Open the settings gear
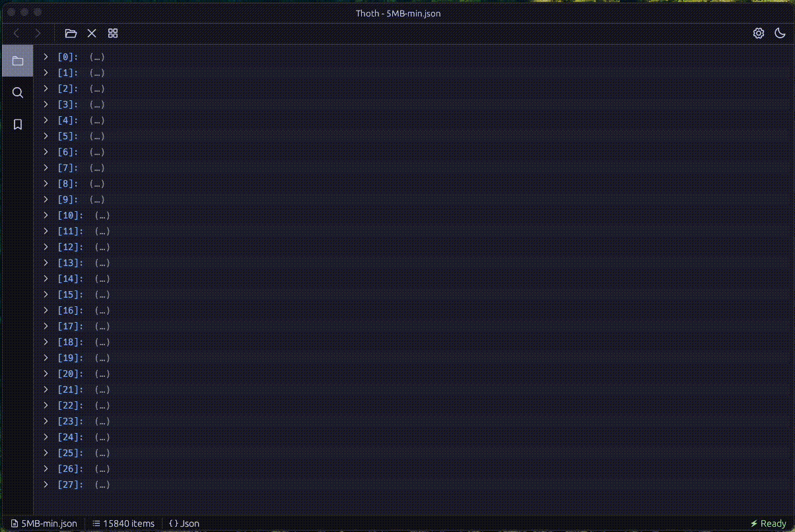 pos(759,33)
